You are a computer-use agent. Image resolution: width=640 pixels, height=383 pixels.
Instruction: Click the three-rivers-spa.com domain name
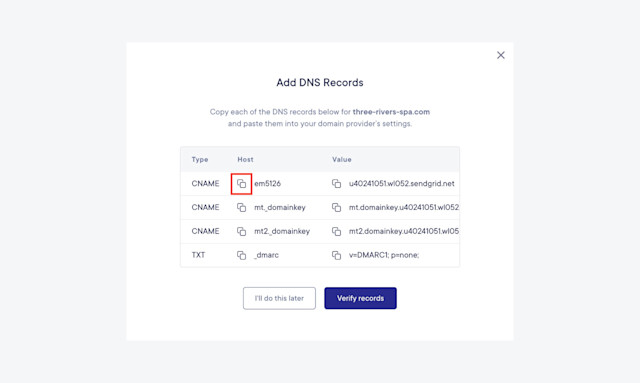coord(391,111)
